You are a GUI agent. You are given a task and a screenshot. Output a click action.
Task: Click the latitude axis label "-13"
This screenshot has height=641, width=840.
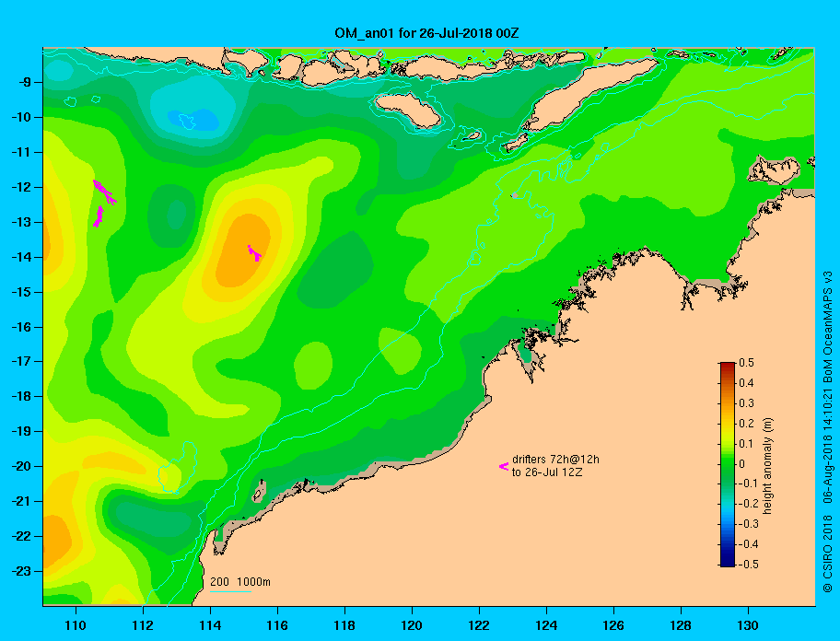pyautogui.click(x=21, y=222)
